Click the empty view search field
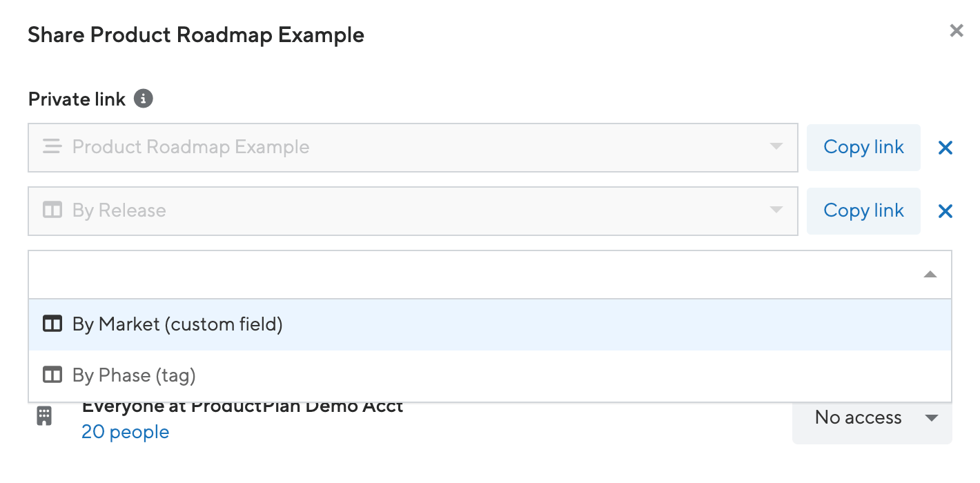980x483 pixels. coord(469,275)
